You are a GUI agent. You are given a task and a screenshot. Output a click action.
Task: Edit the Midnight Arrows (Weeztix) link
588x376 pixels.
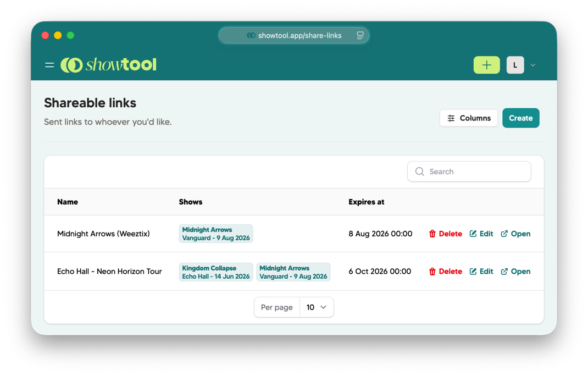pos(481,234)
